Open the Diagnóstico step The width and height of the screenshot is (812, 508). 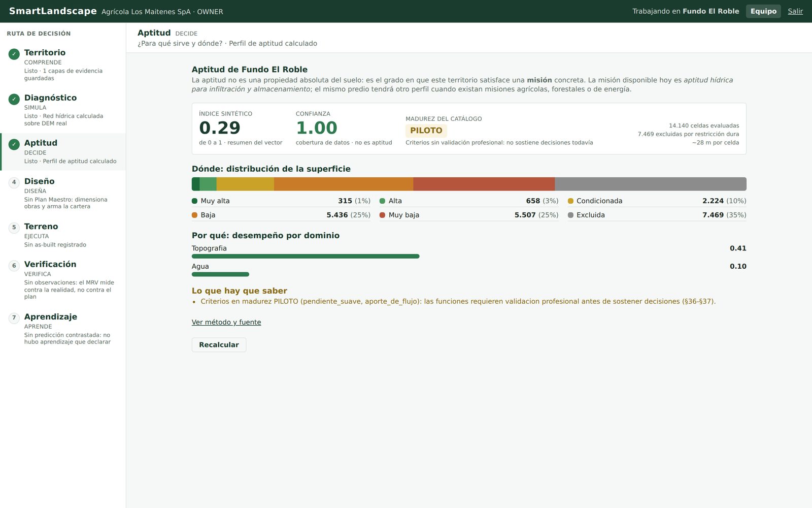[63, 110]
